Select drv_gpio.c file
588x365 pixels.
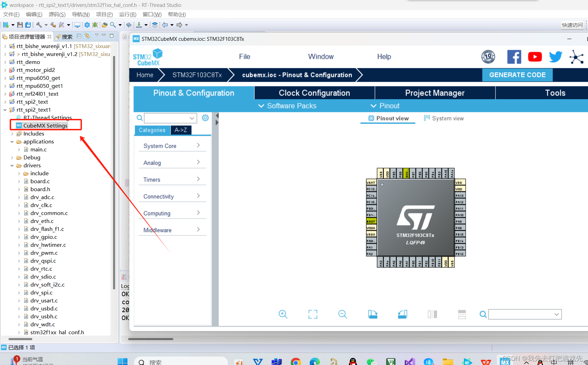click(44, 237)
